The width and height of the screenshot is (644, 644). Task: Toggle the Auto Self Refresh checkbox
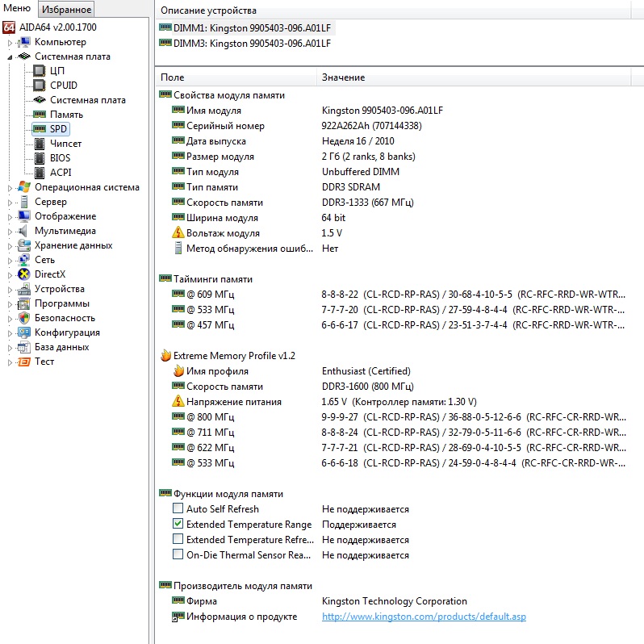(x=178, y=508)
